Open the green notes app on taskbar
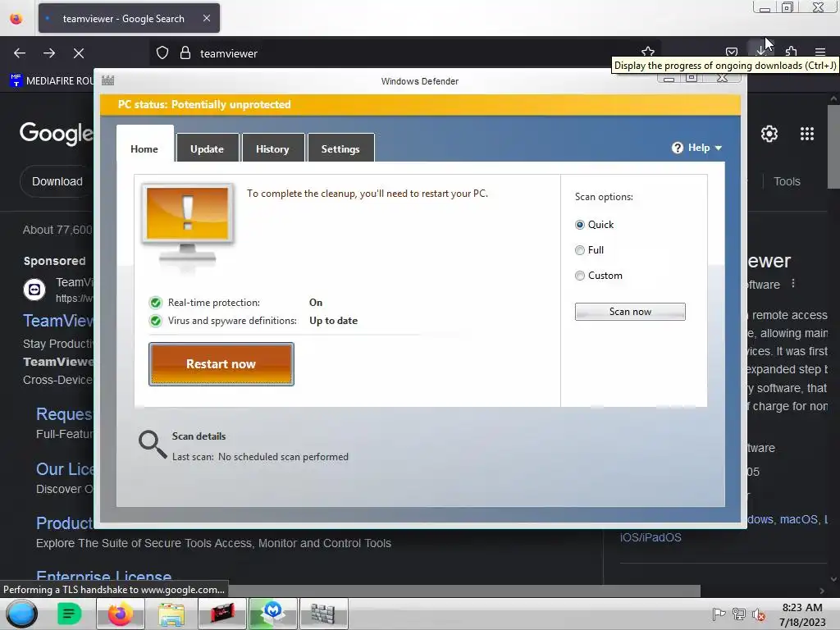This screenshot has height=630, width=840. point(69,614)
